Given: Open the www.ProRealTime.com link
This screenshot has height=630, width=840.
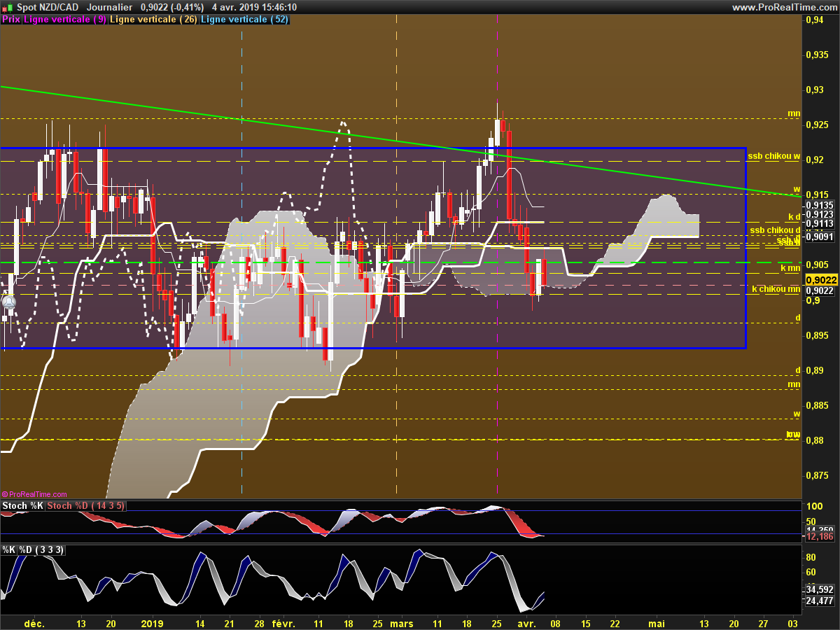Looking at the screenshot, I should click(785, 7).
